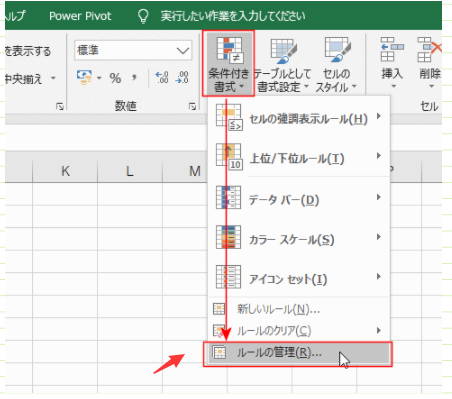Viewport: 452px width, 399px height.
Task: Expand ルールのクリア submenu arrow
Action: 378,330
